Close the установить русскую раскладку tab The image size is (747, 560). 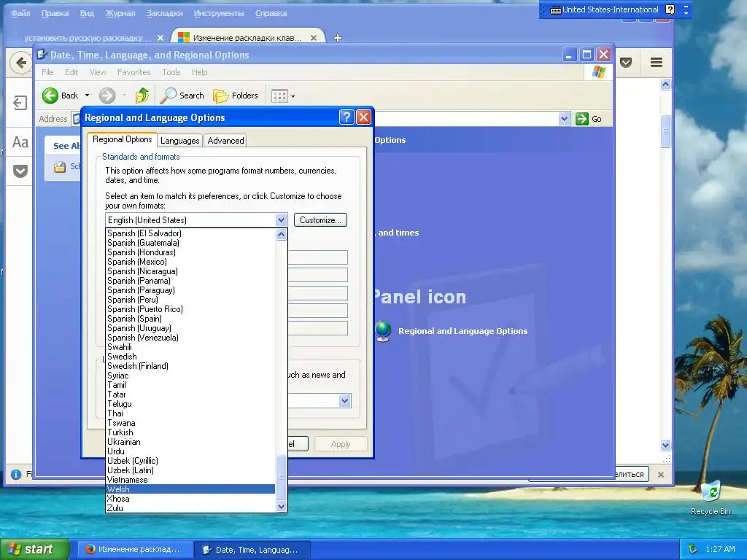pos(160,38)
